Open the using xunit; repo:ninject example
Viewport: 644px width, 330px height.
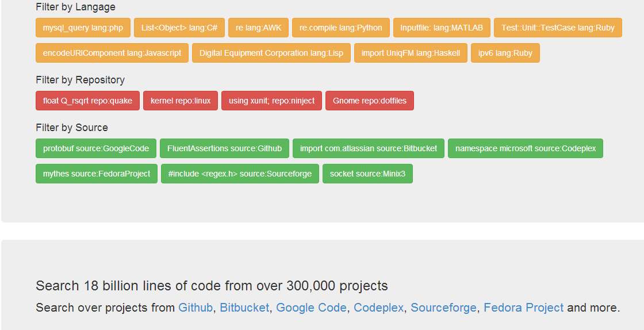tap(272, 101)
